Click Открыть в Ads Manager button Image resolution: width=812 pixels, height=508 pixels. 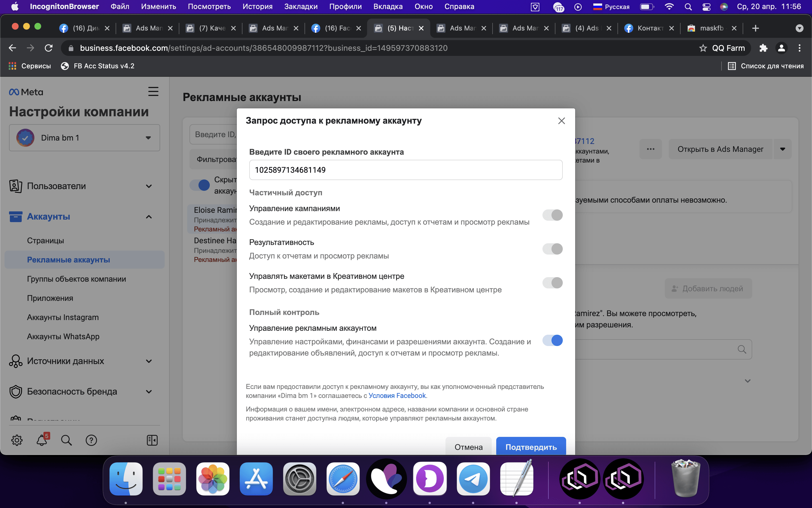pos(720,149)
